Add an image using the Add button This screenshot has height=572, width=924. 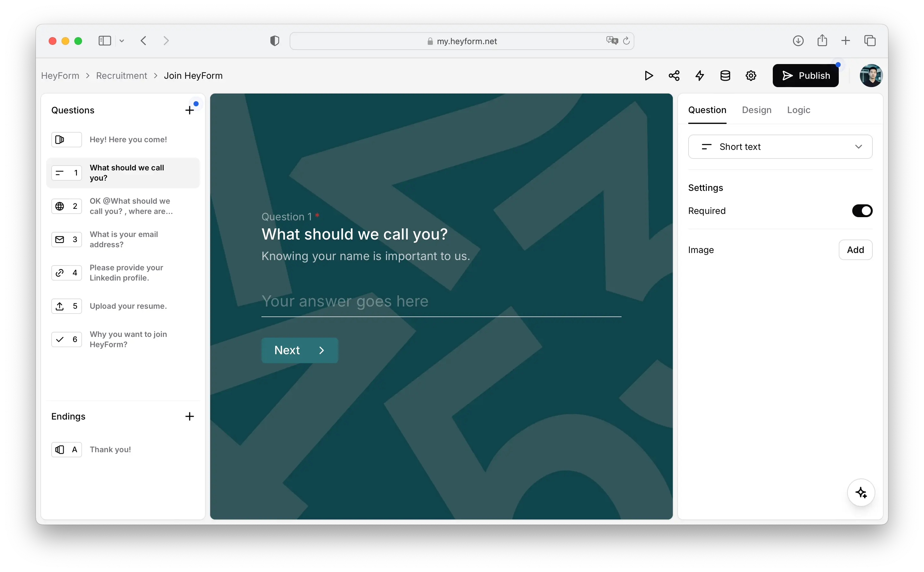pyautogui.click(x=855, y=250)
